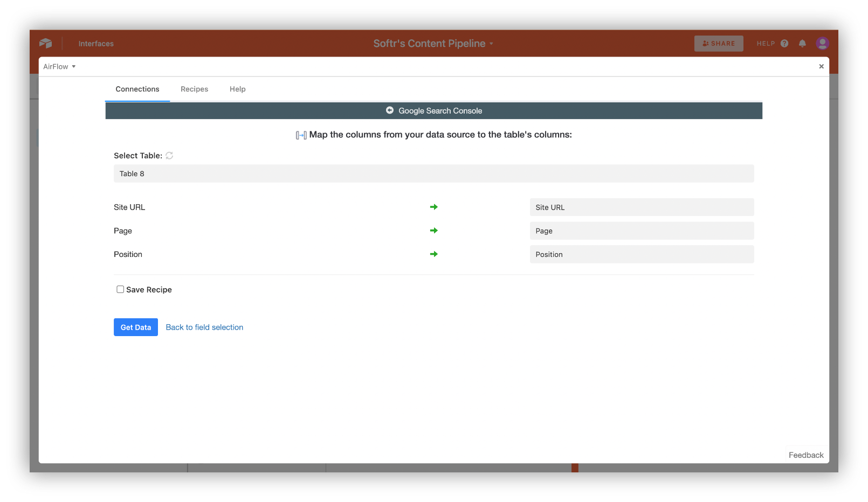Click the Save Recipe label text
Viewport: 868px width, 502px height.
coord(149,290)
